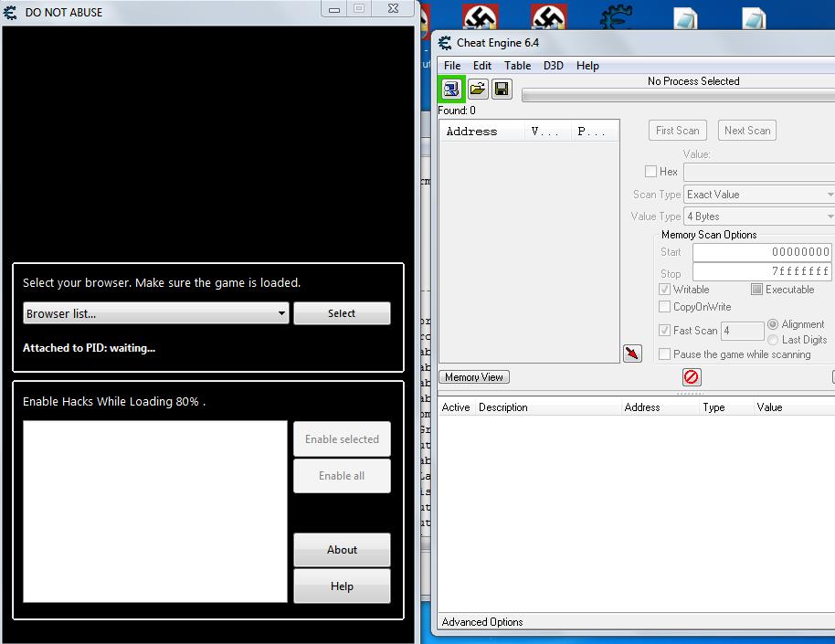Image resolution: width=835 pixels, height=644 pixels.
Task: Expand the Scan Type dropdown
Action: [x=758, y=195]
